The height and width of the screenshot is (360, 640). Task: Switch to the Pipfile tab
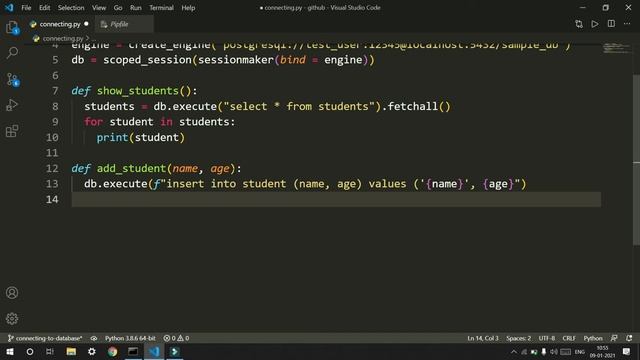point(124,24)
